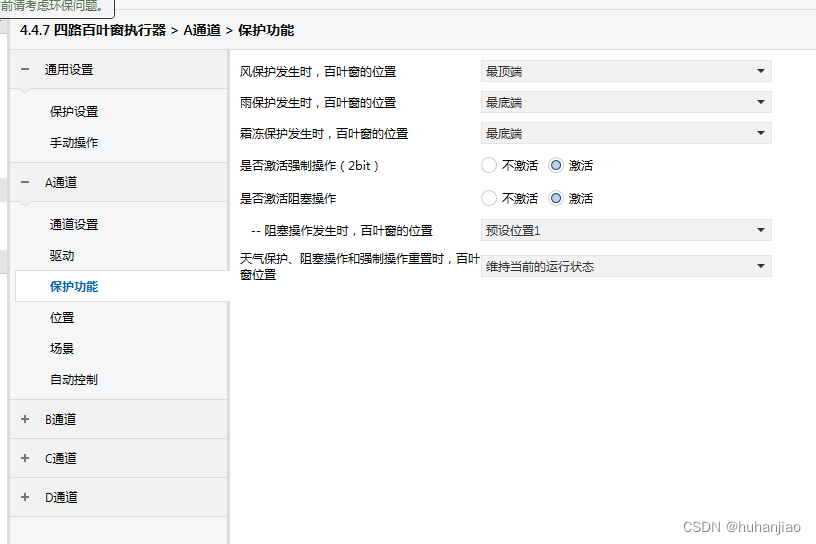Open 手动操作 settings page
816x544 pixels.
(74, 143)
